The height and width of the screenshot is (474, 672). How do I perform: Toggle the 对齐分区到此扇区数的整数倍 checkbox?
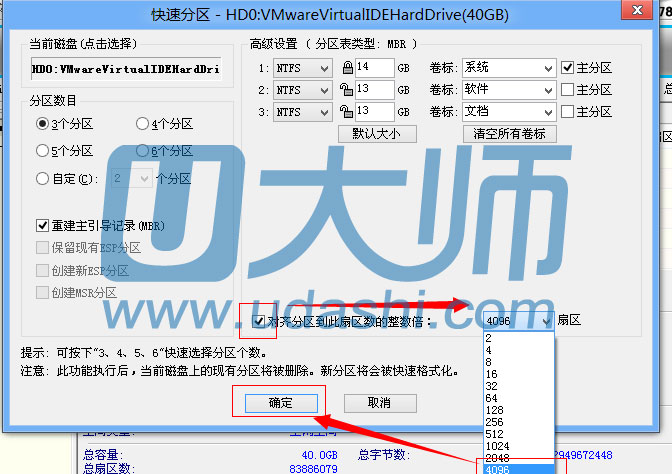click(x=260, y=321)
